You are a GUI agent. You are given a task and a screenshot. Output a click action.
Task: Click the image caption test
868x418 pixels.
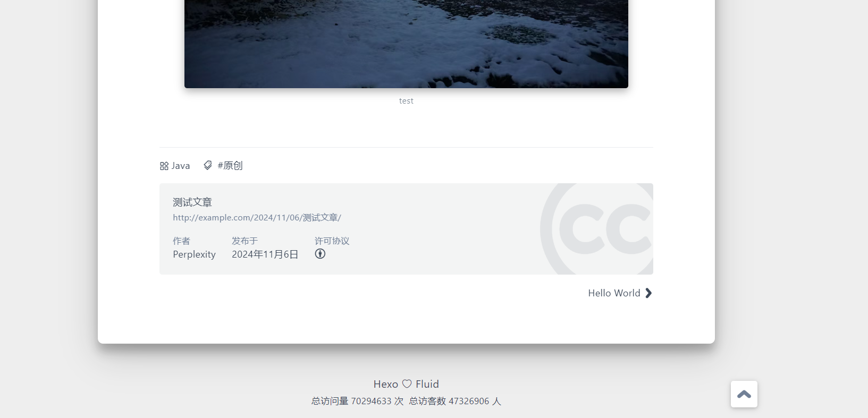(x=406, y=101)
